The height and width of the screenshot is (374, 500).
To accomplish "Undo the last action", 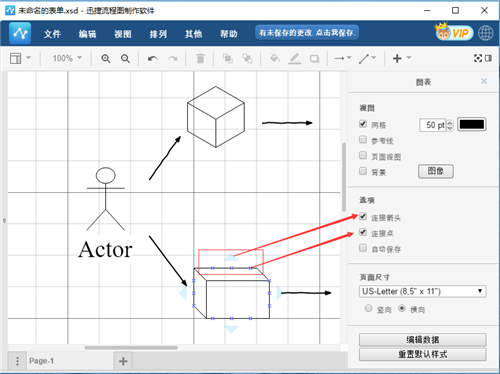I will [x=153, y=59].
